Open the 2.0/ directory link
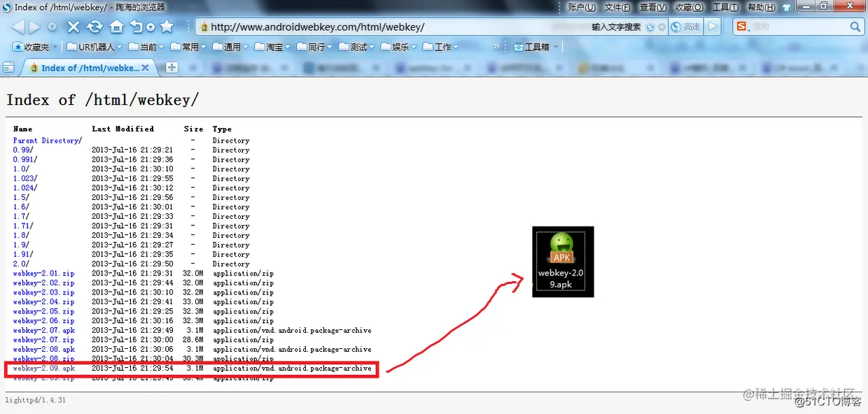 [x=21, y=264]
